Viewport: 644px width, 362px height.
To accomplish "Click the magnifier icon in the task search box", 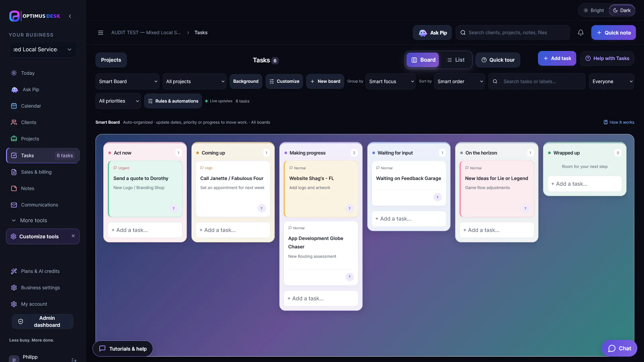I will coord(495,81).
